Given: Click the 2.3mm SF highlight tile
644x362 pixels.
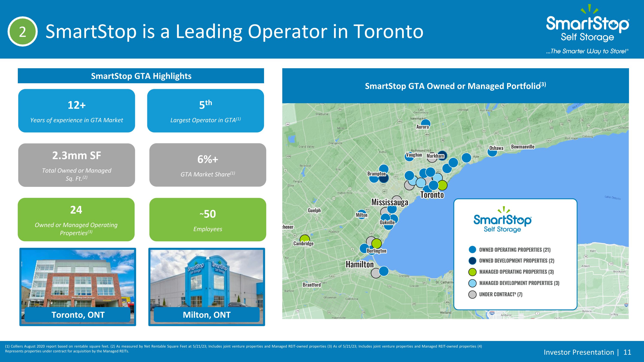Looking at the screenshot, I should point(76,165).
